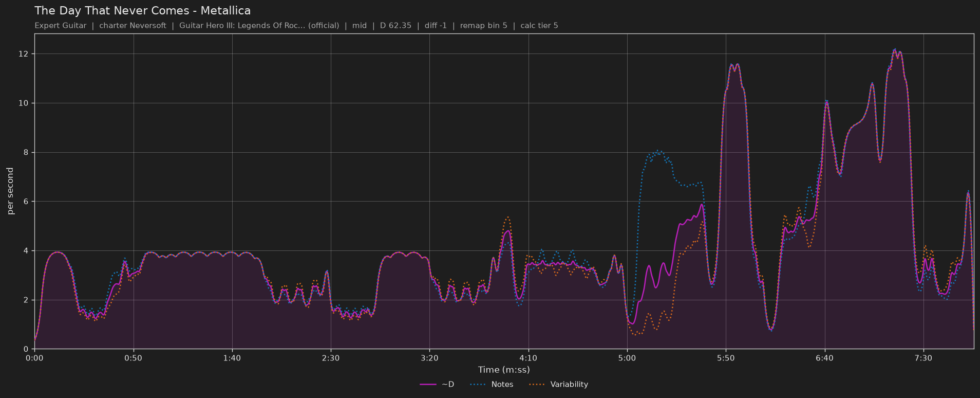This screenshot has width=980, height=398.
Task: Click the y-axis tick label "4"
Action: (27, 251)
